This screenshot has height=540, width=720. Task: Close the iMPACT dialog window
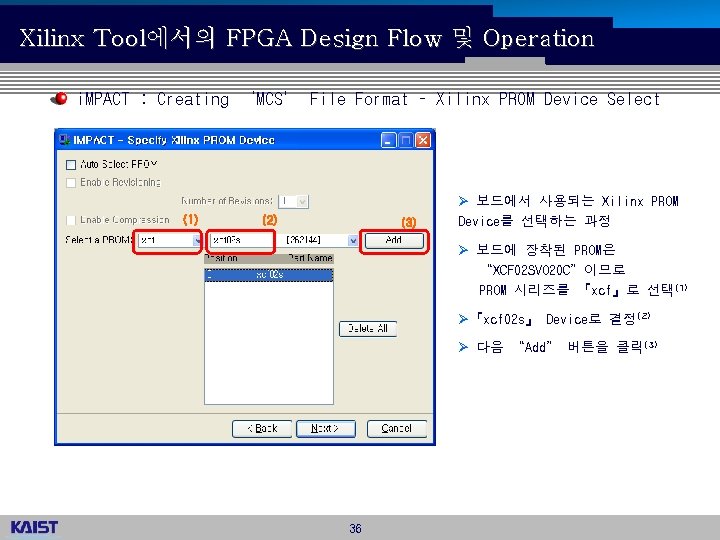[423, 140]
